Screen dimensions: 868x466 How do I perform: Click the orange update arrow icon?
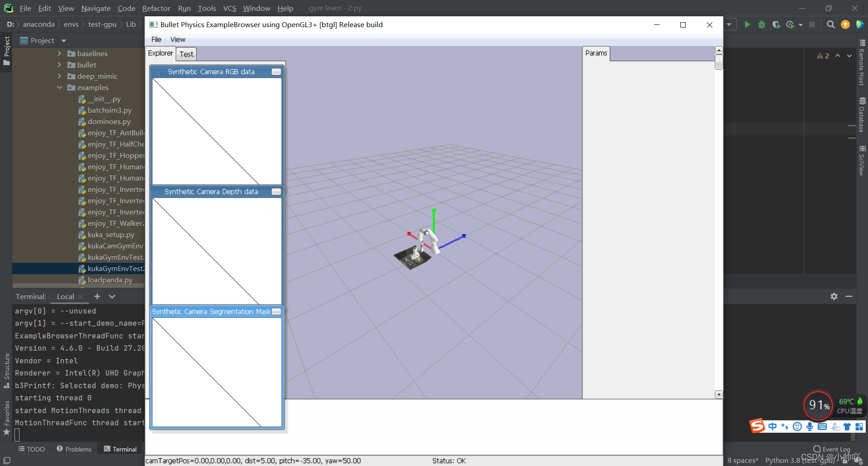tap(845, 24)
